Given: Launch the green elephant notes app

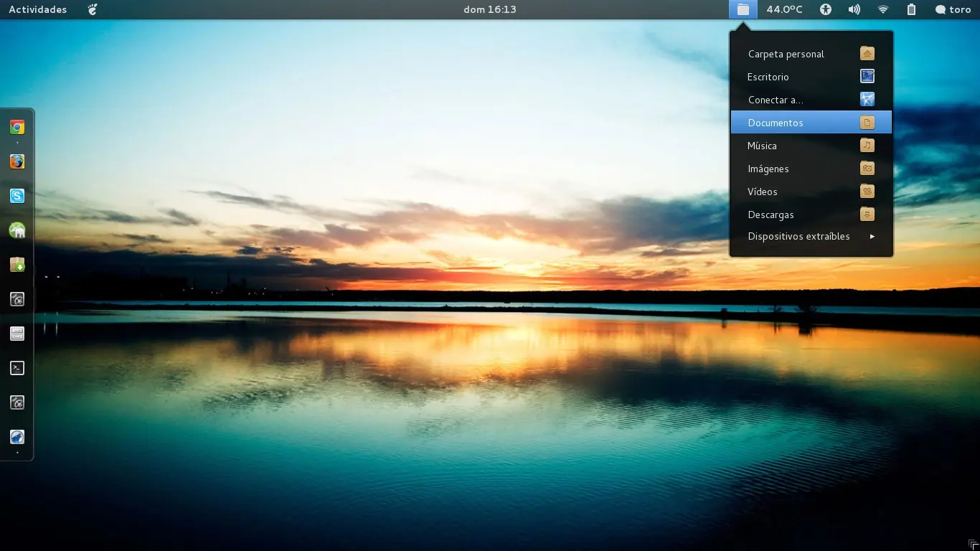Looking at the screenshot, I should click(x=17, y=230).
